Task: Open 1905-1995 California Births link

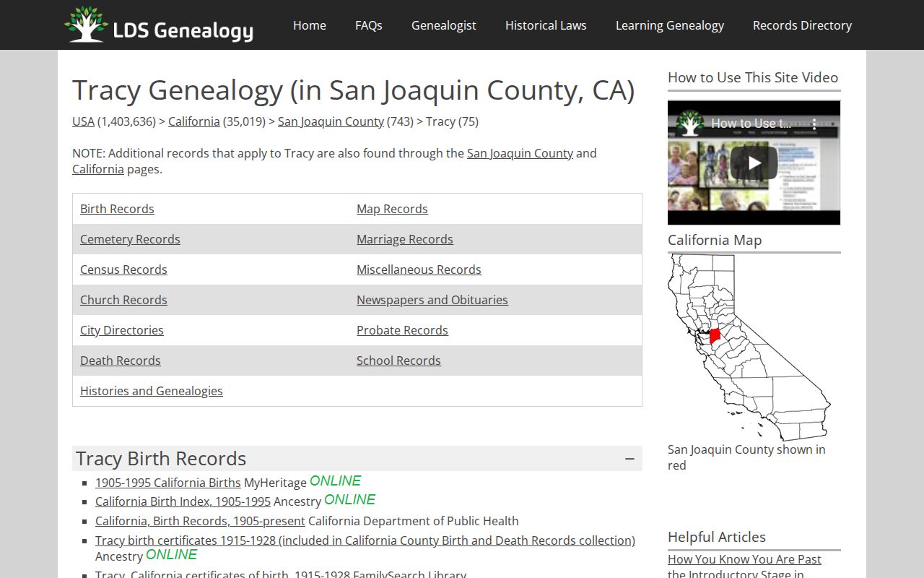Action: pos(168,483)
